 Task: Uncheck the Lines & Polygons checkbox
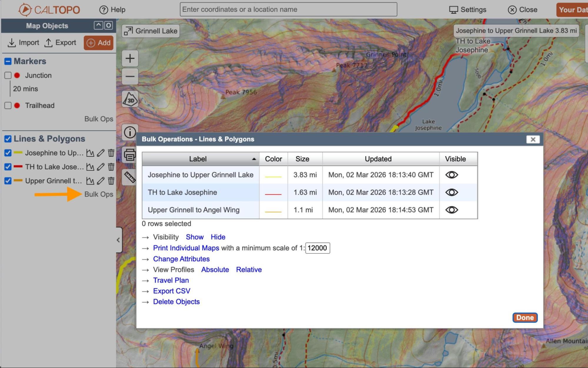coord(8,139)
